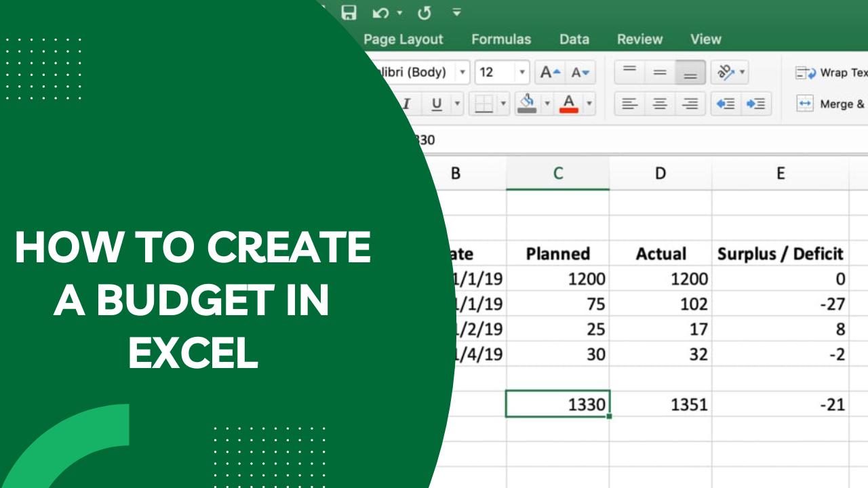Expand the font name dropdown

[x=462, y=72]
